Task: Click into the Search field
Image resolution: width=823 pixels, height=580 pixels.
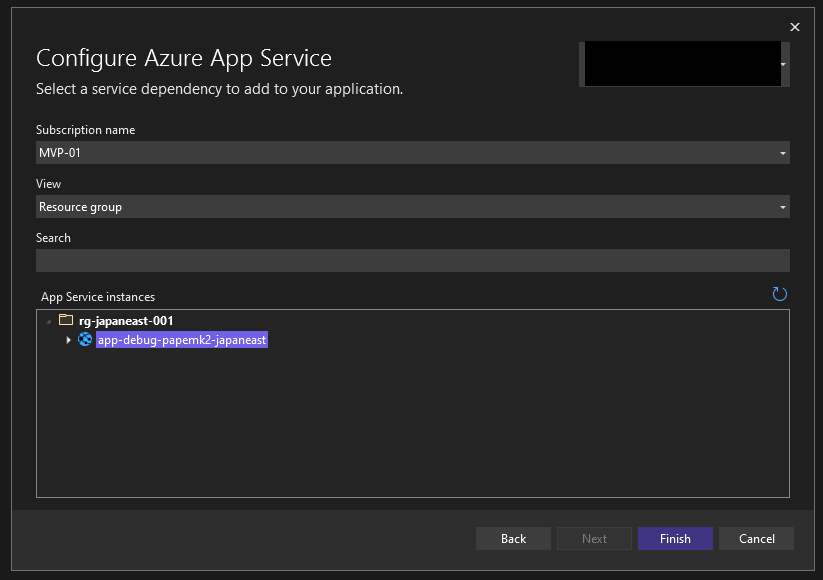Action: tap(413, 260)
